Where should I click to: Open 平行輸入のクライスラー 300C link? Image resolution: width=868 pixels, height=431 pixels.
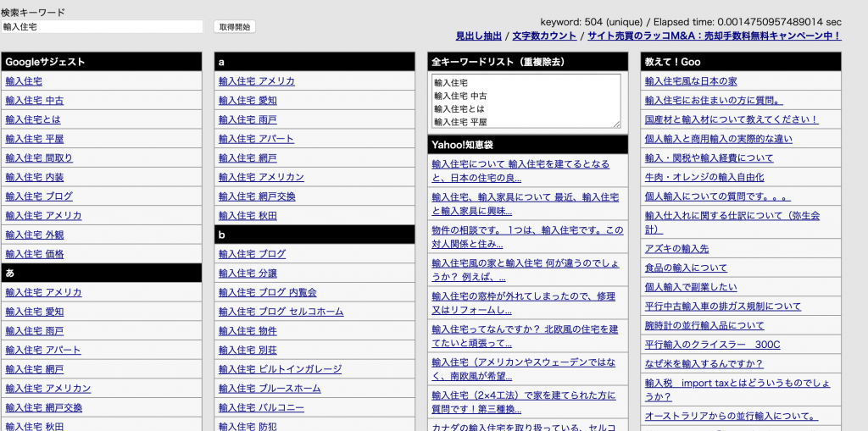coord(712,345)
